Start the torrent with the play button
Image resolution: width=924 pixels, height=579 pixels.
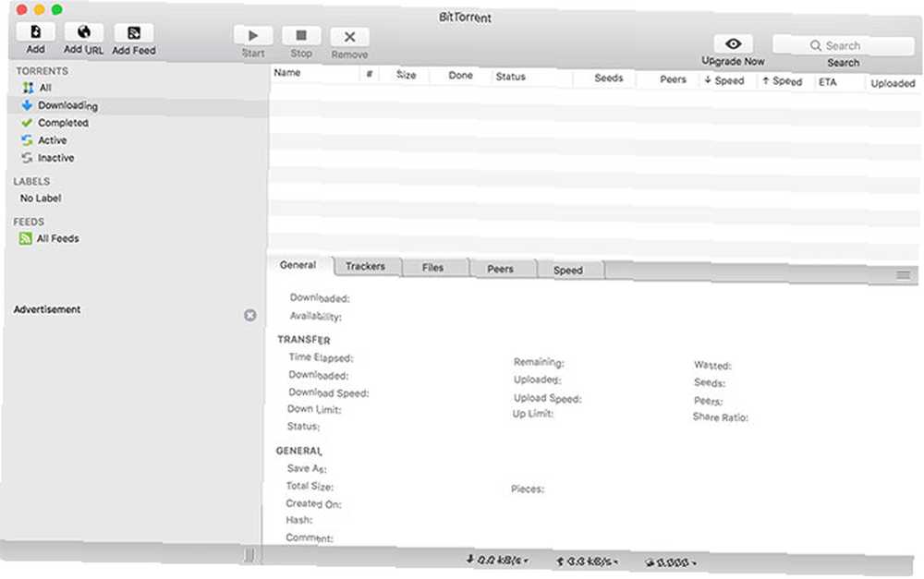tap(253, 35)
